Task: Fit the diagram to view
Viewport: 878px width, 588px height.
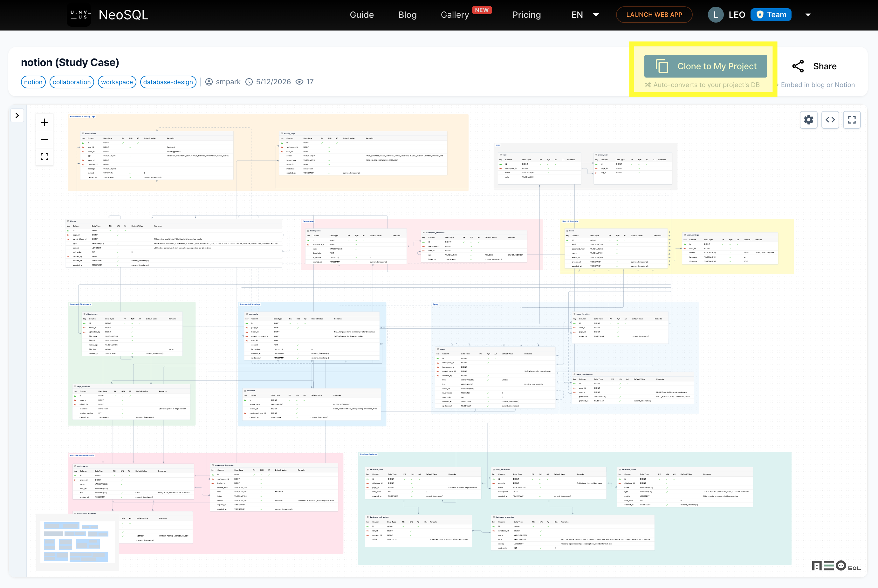Action: (x=44, y=157)
